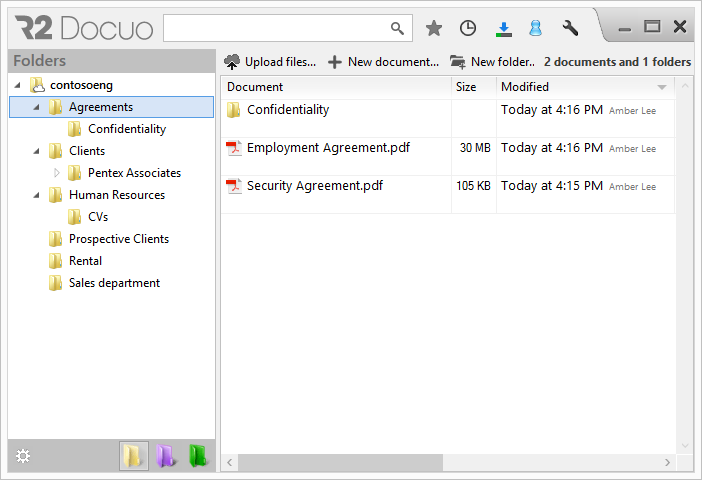The image size is (702, 480).
Task: Collapse the Agreements folder arrow
Action: (x=37, y=107)
